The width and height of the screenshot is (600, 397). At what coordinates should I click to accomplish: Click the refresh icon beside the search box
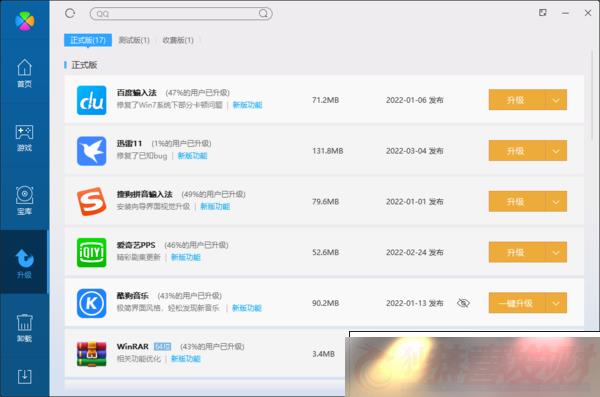(70, 13)
